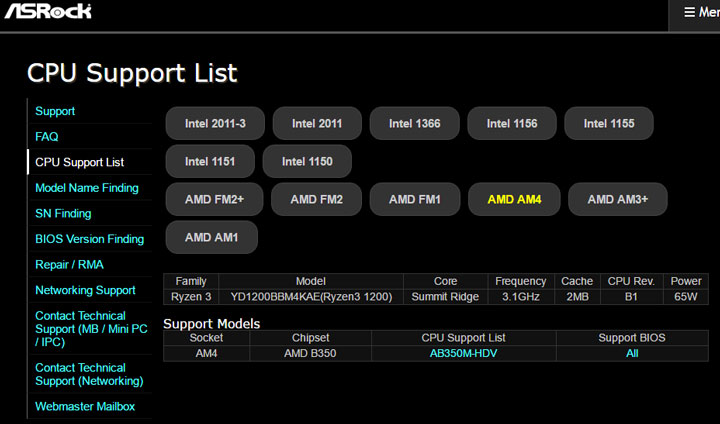Select Intel 1151 socket button
The image size is (720, 424).
[x=210, y=161]
